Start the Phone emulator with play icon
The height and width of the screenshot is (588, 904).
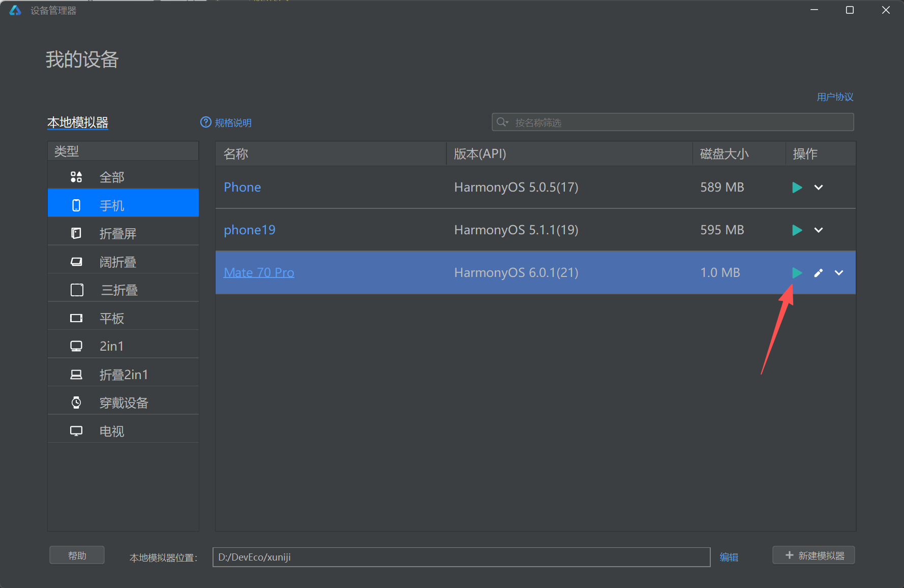797,188
